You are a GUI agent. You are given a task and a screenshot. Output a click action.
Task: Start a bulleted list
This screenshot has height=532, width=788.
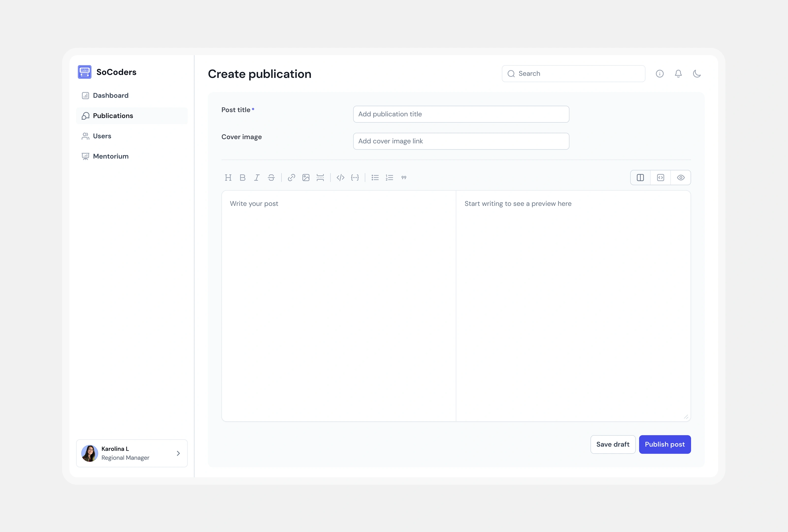coord(375,178)
